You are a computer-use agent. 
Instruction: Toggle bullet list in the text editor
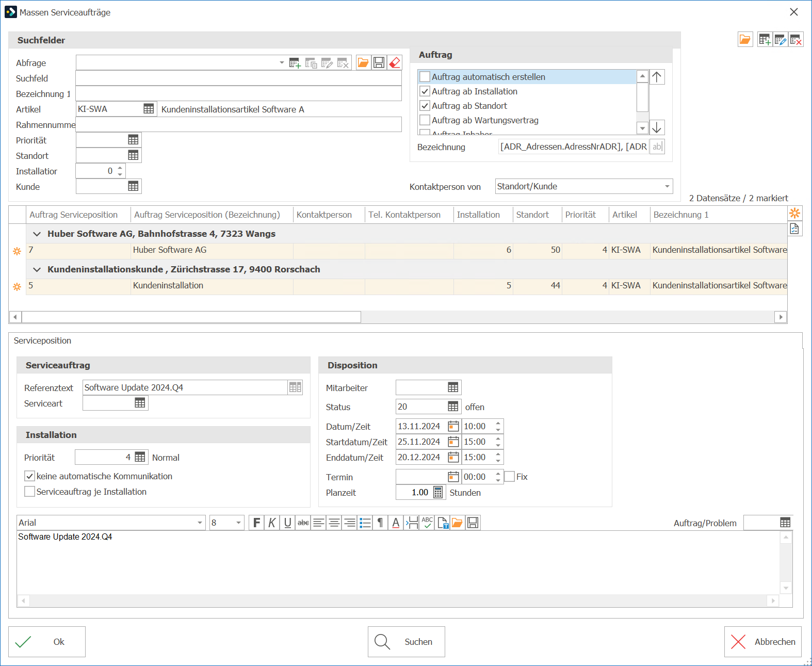pyautogui.click(x=365, y=523)
